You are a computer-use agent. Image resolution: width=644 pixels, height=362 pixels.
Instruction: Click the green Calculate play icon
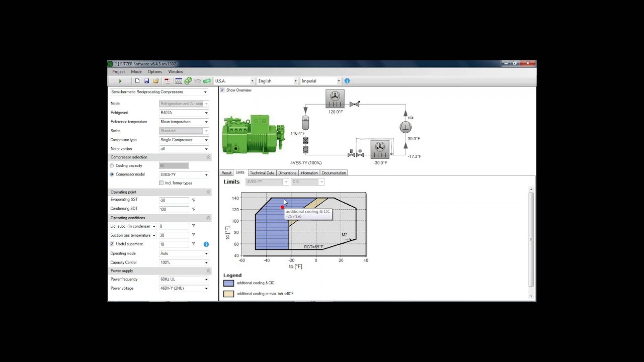point(120,81)
